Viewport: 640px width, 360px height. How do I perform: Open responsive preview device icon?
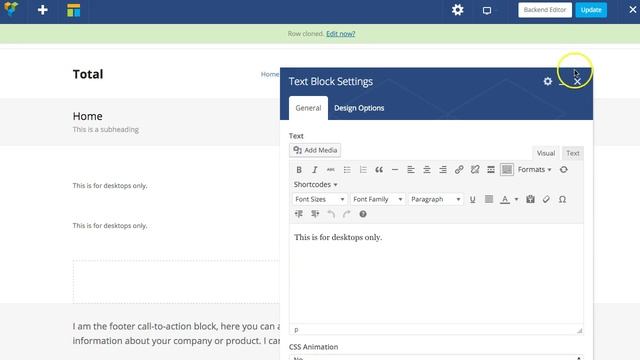[487, 11]
